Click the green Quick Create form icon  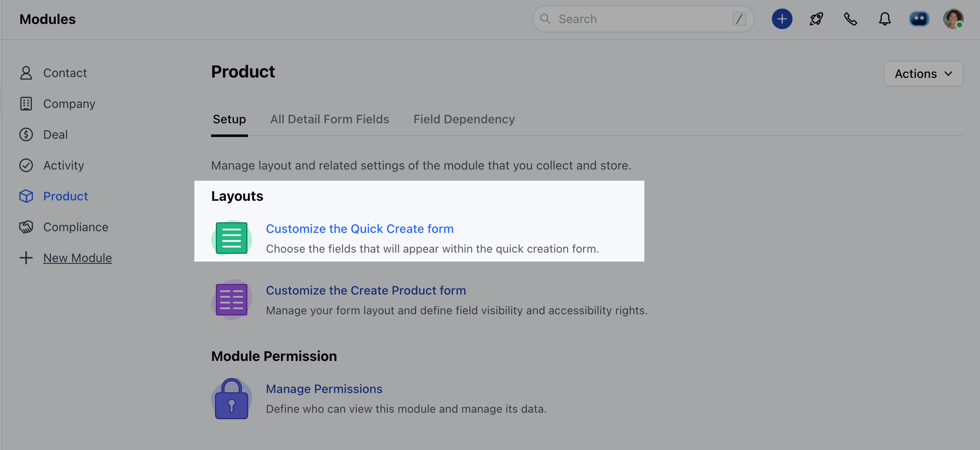click(231, 238)
